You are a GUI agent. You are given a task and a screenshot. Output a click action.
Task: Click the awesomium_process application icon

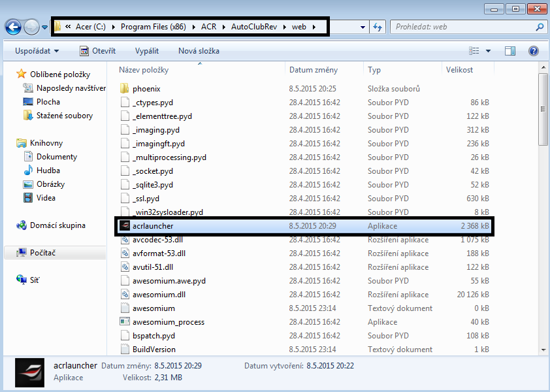(x=125, y=322)
